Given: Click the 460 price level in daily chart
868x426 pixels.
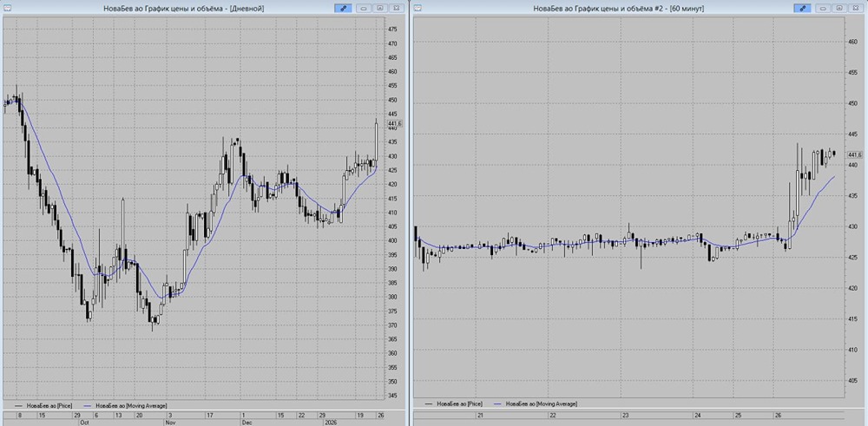Looking at the screenshot, I should 392,72.
